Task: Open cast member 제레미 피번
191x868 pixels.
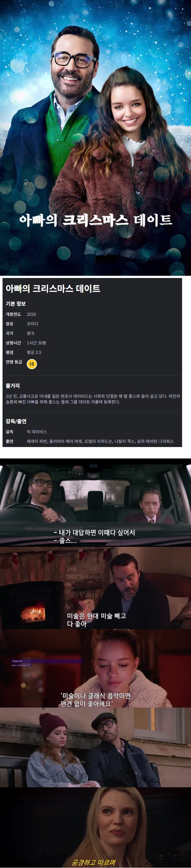Action: click(37, 441)
